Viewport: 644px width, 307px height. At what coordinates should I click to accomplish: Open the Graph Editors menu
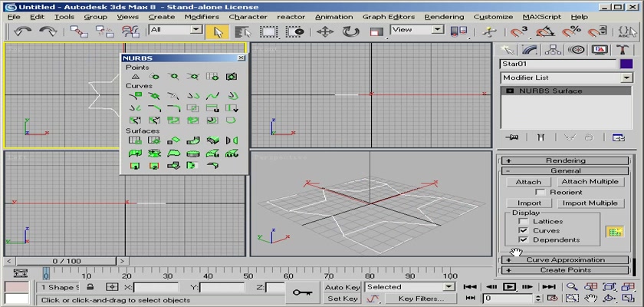[389, 17]
